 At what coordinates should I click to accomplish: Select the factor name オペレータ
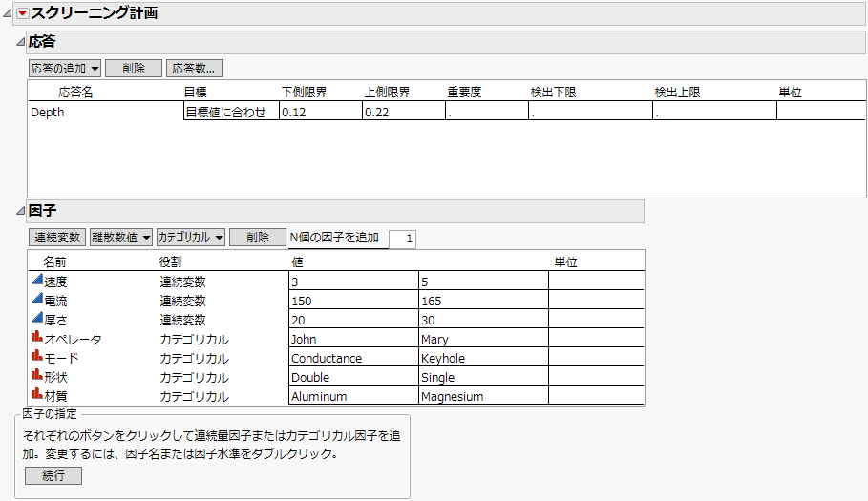coord(74,339)
